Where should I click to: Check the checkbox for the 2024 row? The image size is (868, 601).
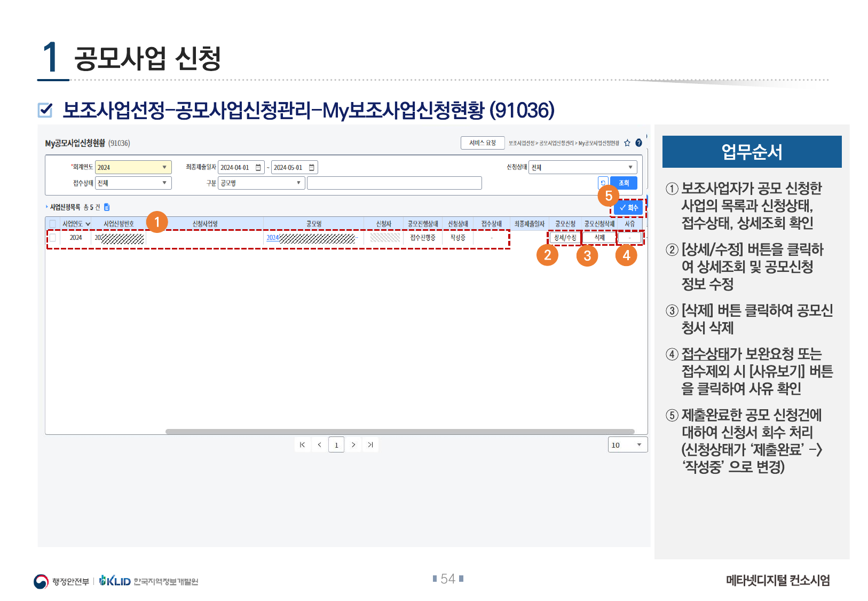pyautogui.click(x=52, y=238)
